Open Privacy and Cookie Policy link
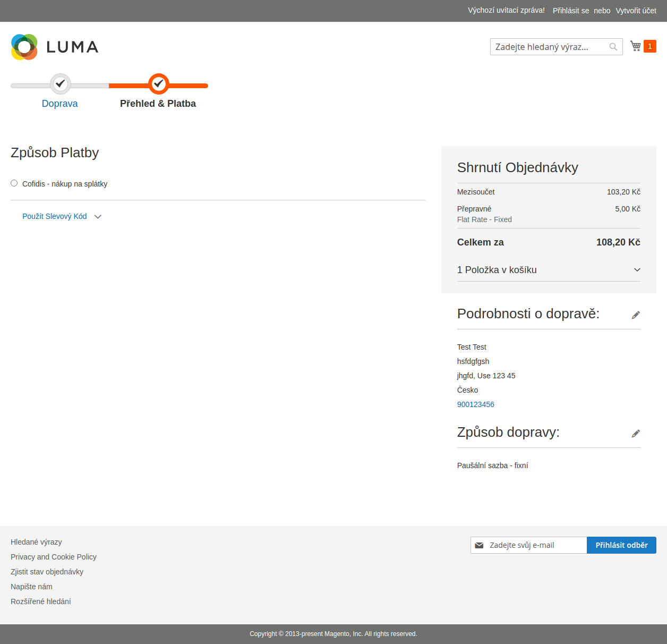Viewport: 667px width, 644px height. coord(54,557)
